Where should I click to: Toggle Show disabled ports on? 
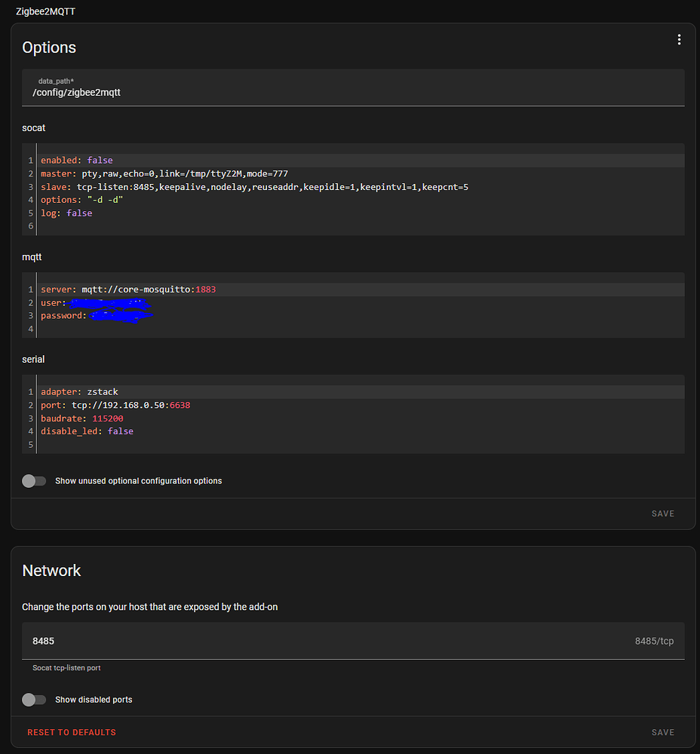tap(34, 699)
